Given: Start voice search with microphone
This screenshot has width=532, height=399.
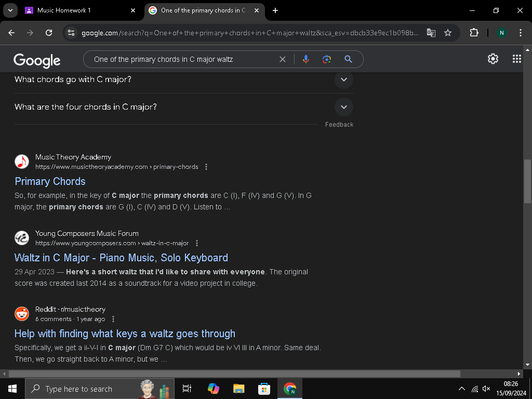Looking at the screenshot, I should coord(305,59).
